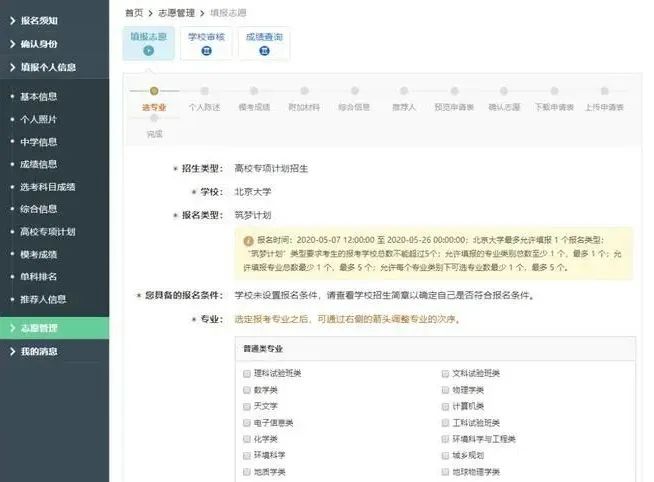Check the 天文学 checkbox
This screenshot has height=482, width=654.
point(247,407)
